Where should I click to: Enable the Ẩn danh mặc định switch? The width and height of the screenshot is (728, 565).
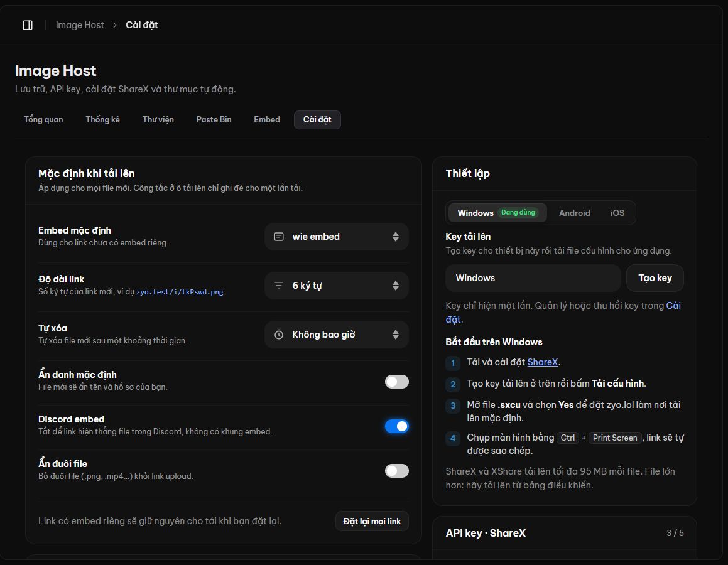397,382
